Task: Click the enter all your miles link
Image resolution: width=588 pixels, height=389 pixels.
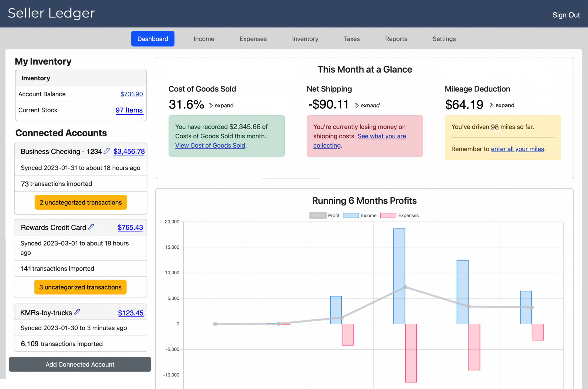Action: pos(517,149)
